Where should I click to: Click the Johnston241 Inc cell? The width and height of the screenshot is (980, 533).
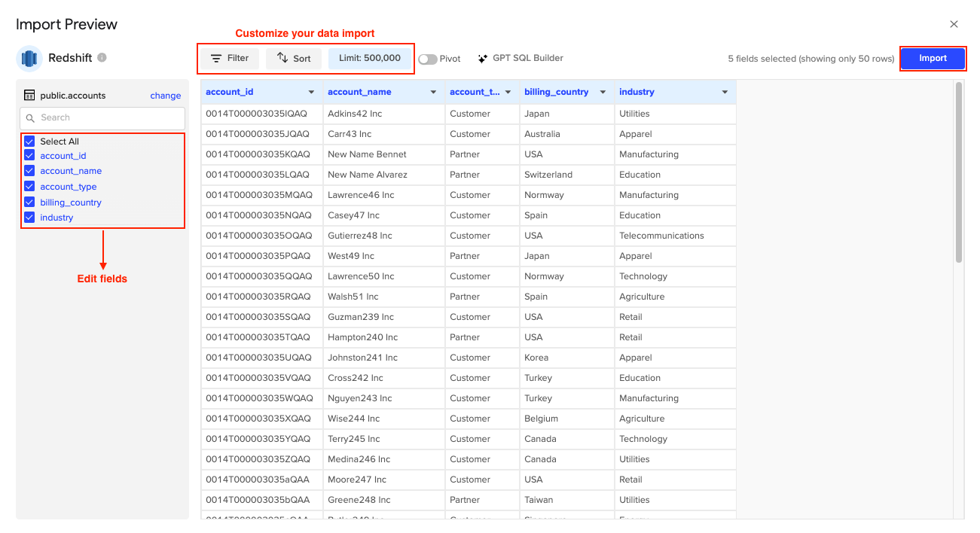click(383, 358)
